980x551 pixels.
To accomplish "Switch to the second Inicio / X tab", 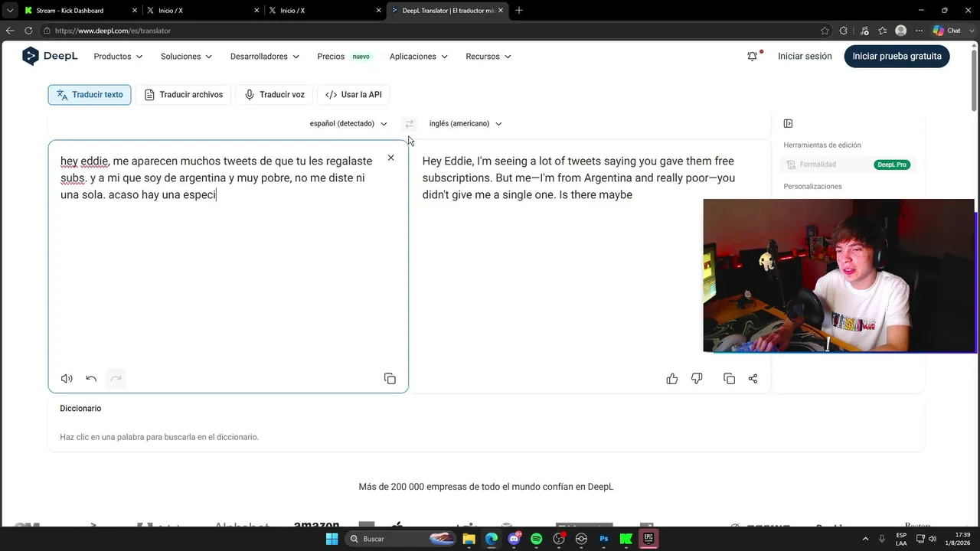I will (325, 10).
